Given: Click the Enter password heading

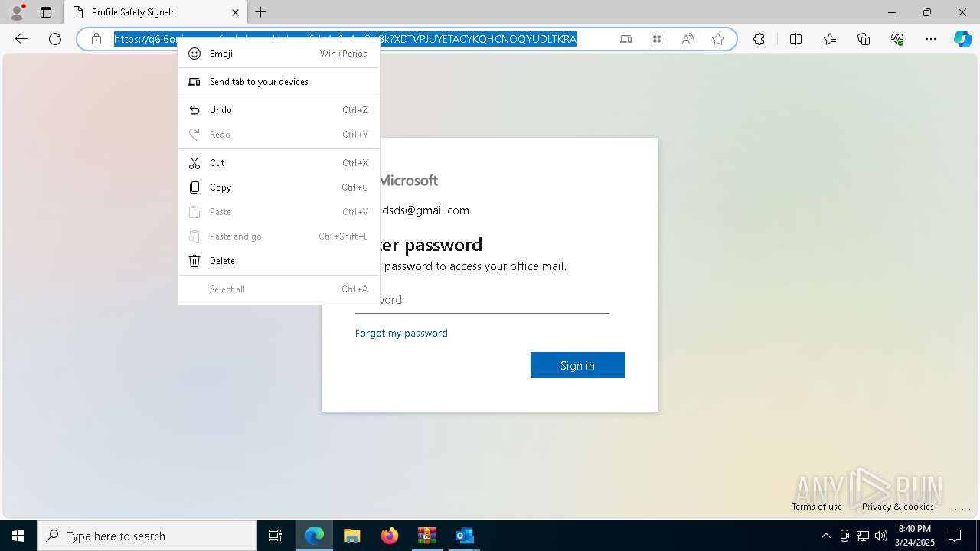Looking at the screenshot, I should (x=431, y=245).
